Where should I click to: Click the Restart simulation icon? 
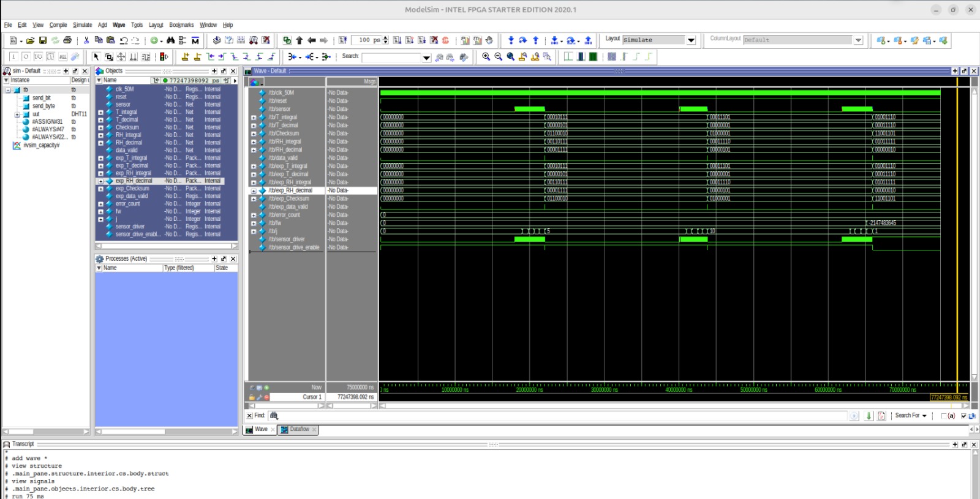pyautogui.click(x=343, y=40)
